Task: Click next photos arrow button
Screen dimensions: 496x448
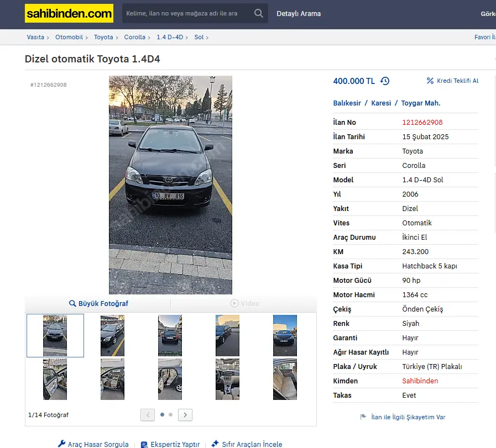Action: click(x=185, y=415)
